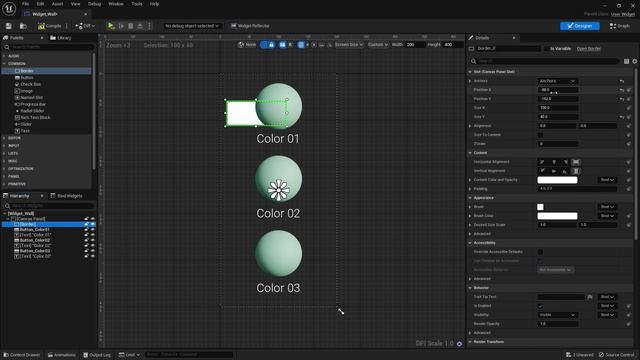Screen dimensions: 640x360
Task: Click the Brush Color swatch
Action: [x=558, y=216]
